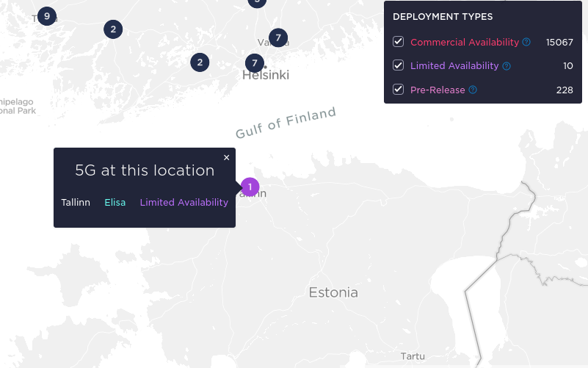Click the Elisa operator link
588x368 pixels.
pyautogui.click(x=115, y=203)
